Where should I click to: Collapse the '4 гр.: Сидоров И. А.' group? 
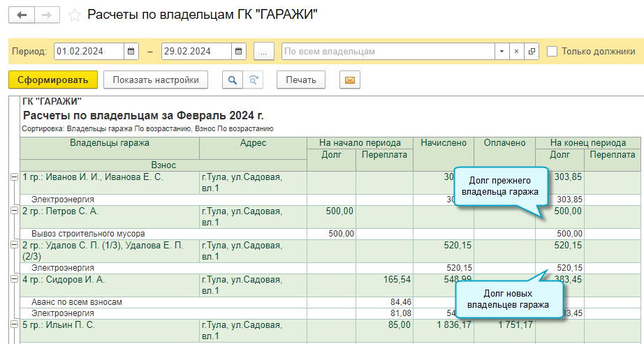pos(14,279)
